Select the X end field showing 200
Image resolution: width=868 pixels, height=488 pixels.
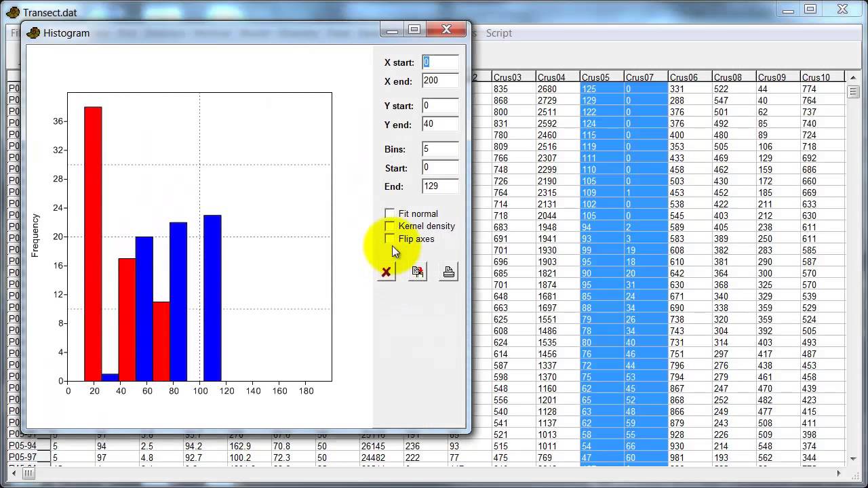coord(440,81)
